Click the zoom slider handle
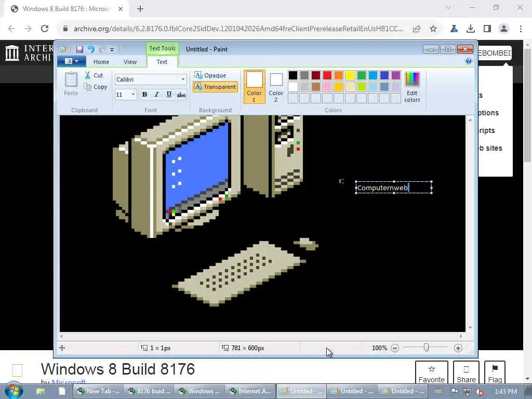 (x=426, y=348)
